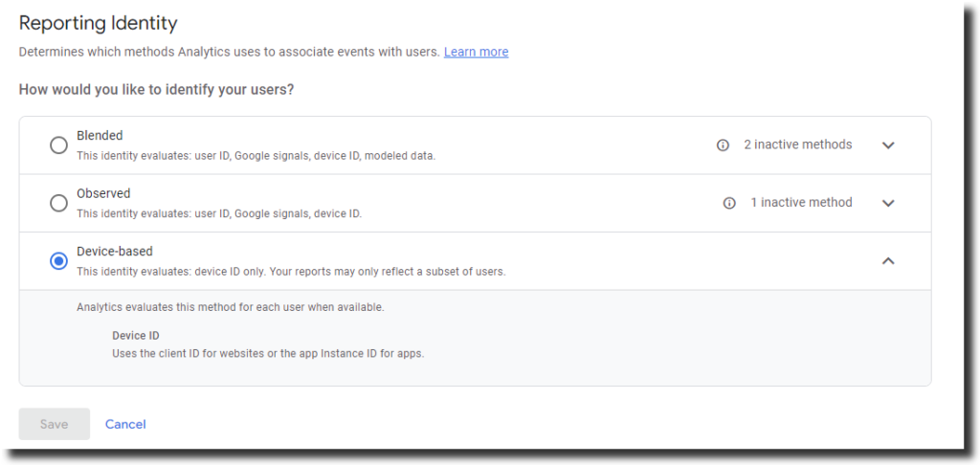Viewport: 980px width, 465px height.
Task: Click the client ID explanation text
Action: click(x=268, y=353)
